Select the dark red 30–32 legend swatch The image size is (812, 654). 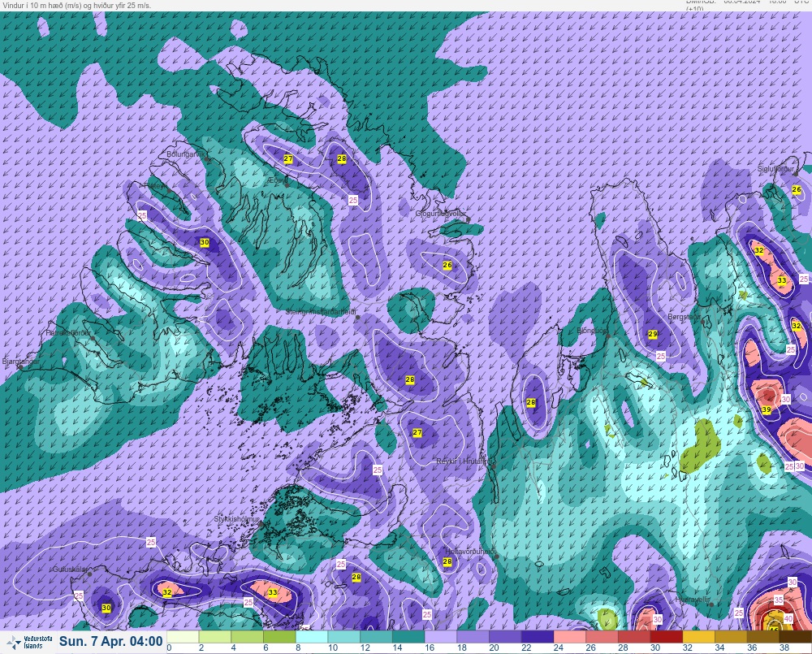(667, 637)
